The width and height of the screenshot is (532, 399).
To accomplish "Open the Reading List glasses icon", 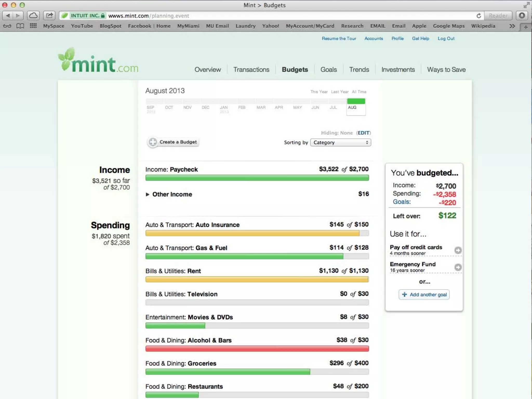I will tap(7, 26).
